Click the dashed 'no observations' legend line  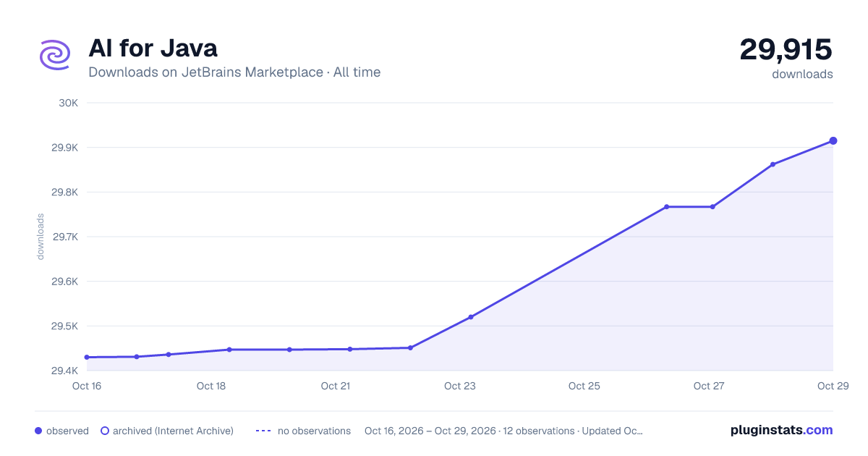pyautogui.click(x=263, y=431)
